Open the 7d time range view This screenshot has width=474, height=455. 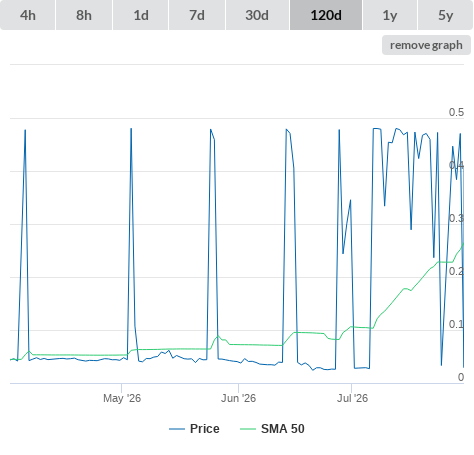pos(197,15)
